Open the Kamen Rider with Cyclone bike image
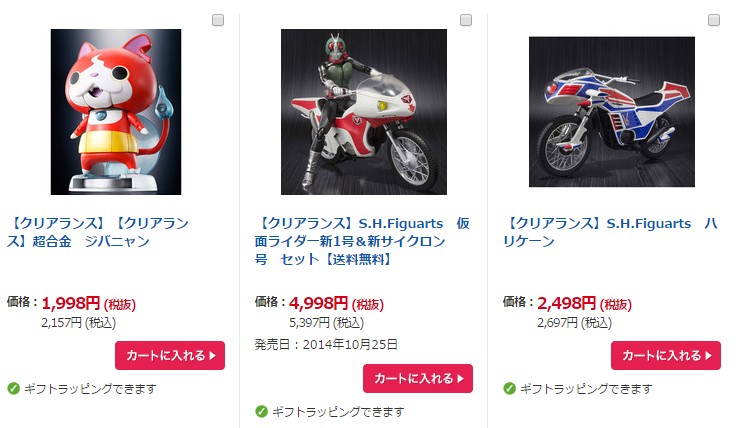 point(364,112)
